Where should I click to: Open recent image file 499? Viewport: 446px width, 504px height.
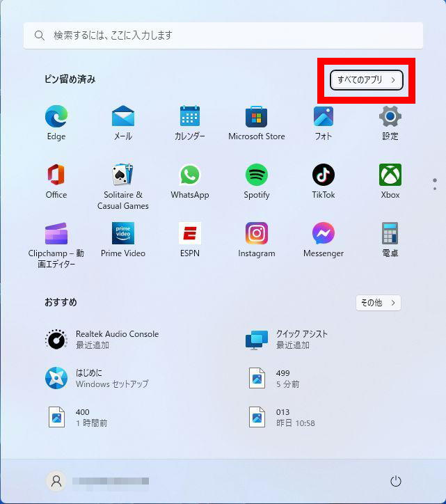pyautogui.click(x=274, y=378)
